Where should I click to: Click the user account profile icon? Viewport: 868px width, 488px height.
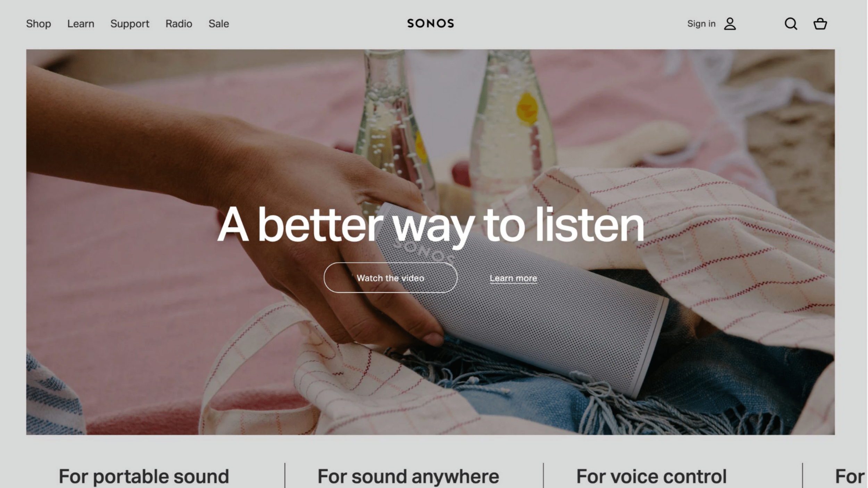(730, 24)
